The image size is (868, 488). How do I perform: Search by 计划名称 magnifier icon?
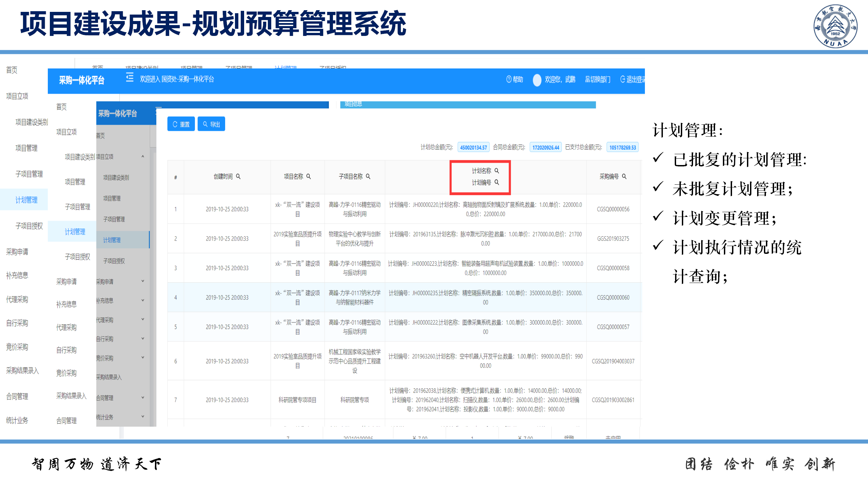tap(497, 171)
